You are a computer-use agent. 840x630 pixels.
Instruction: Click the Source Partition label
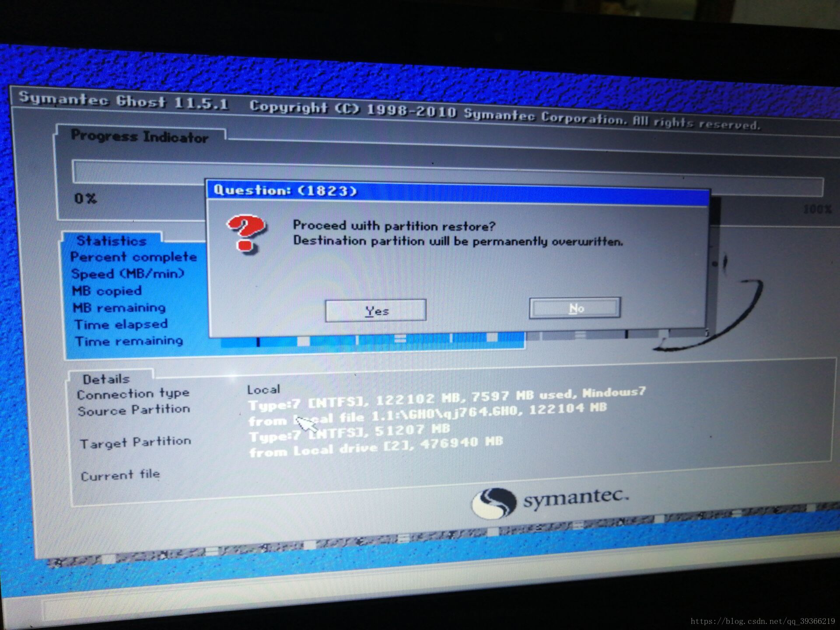click(x=133, y=410)
